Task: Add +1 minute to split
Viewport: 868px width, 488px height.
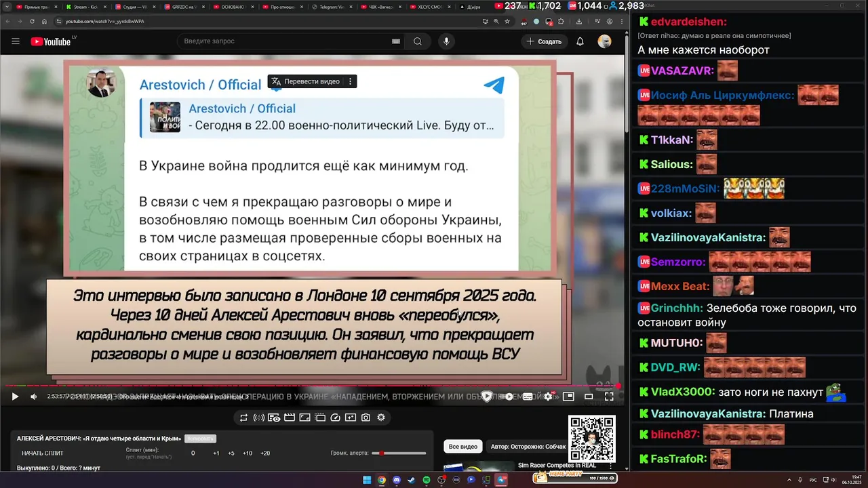Action: pos(216,453)
